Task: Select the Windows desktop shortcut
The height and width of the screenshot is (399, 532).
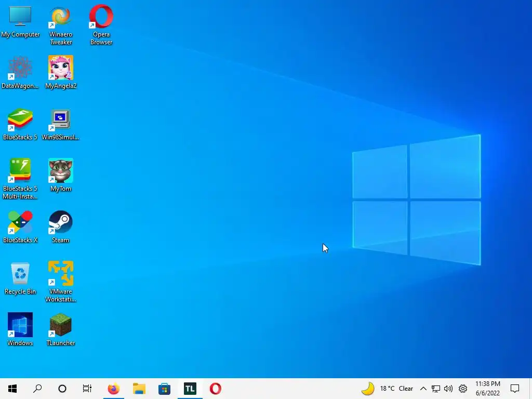Action: [x=20, y=329]
